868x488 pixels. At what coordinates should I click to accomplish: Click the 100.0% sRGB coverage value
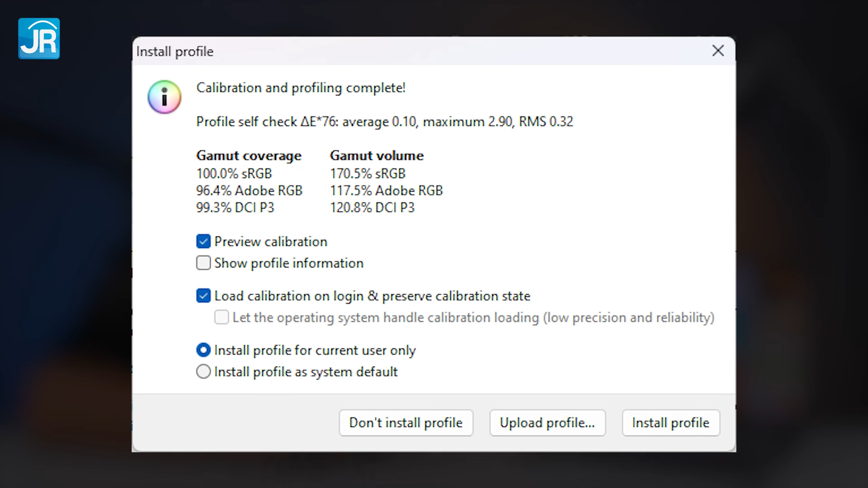[x=234, y=173]
